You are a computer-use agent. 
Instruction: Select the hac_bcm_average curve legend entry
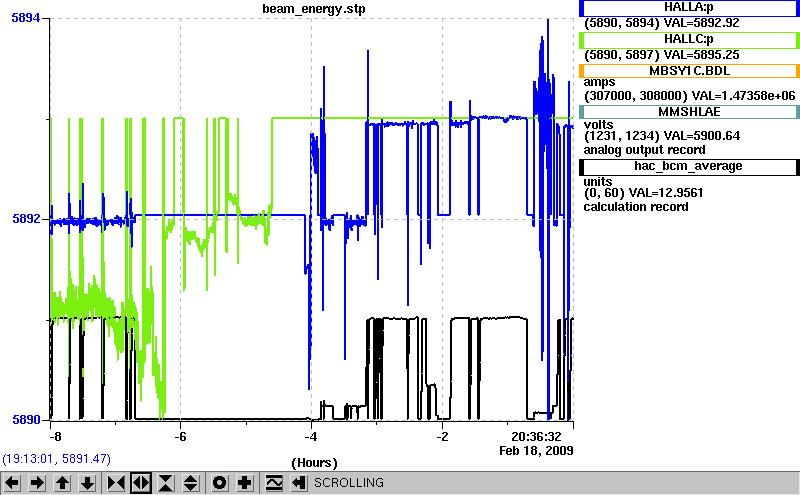tap(689, 167)
